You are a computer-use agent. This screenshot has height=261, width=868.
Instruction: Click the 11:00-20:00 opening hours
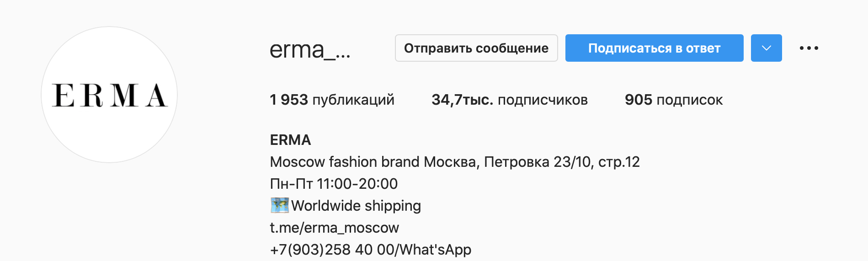(357, 184)
